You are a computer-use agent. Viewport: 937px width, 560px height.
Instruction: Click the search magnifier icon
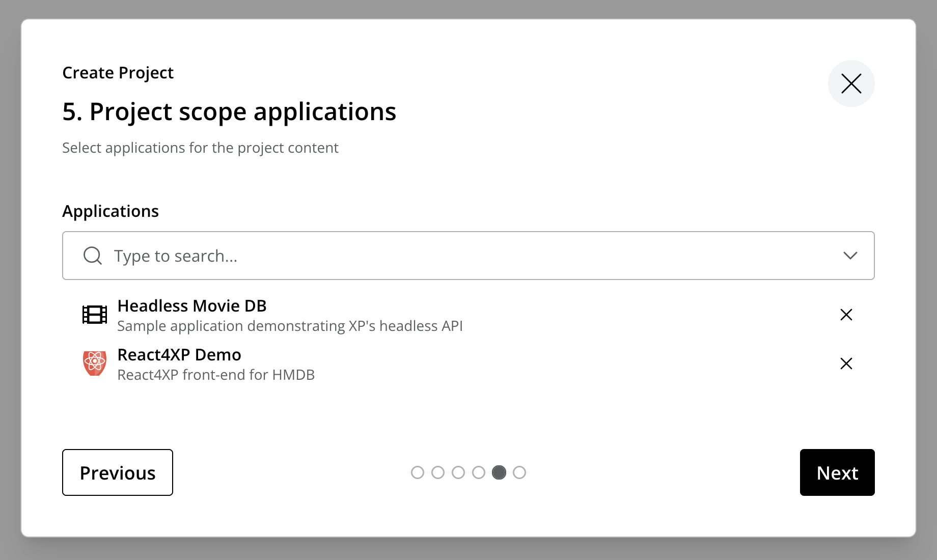[x=92, y=256]
